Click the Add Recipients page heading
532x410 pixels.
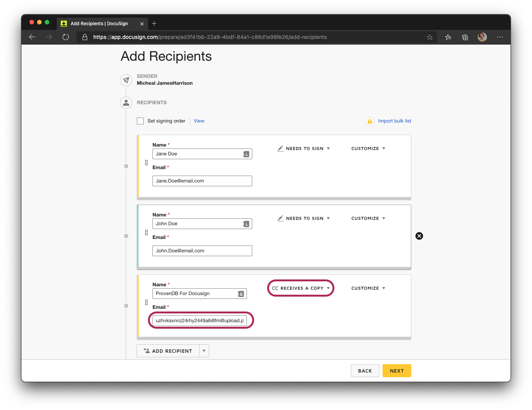(166, 56)
